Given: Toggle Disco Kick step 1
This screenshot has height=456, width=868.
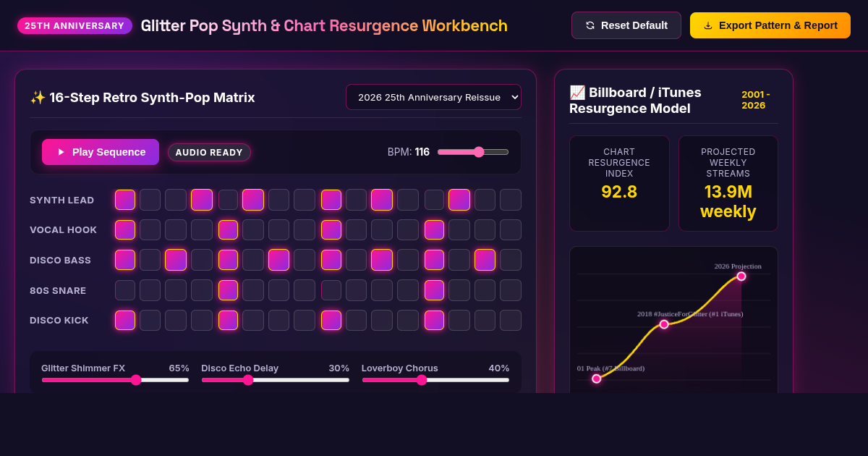Looking at the screenshot, I should [x=125, y=320].
